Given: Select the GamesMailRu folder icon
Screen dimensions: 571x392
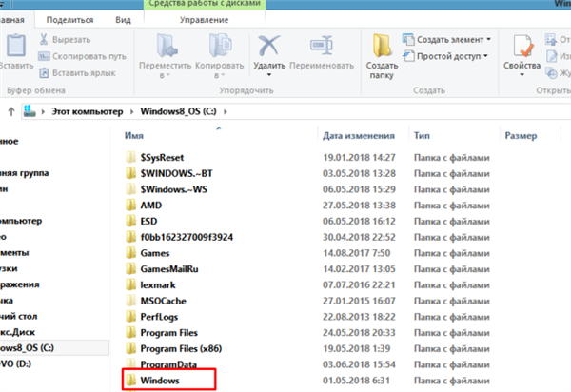Looking at the screenshot, I should point(130,268).
